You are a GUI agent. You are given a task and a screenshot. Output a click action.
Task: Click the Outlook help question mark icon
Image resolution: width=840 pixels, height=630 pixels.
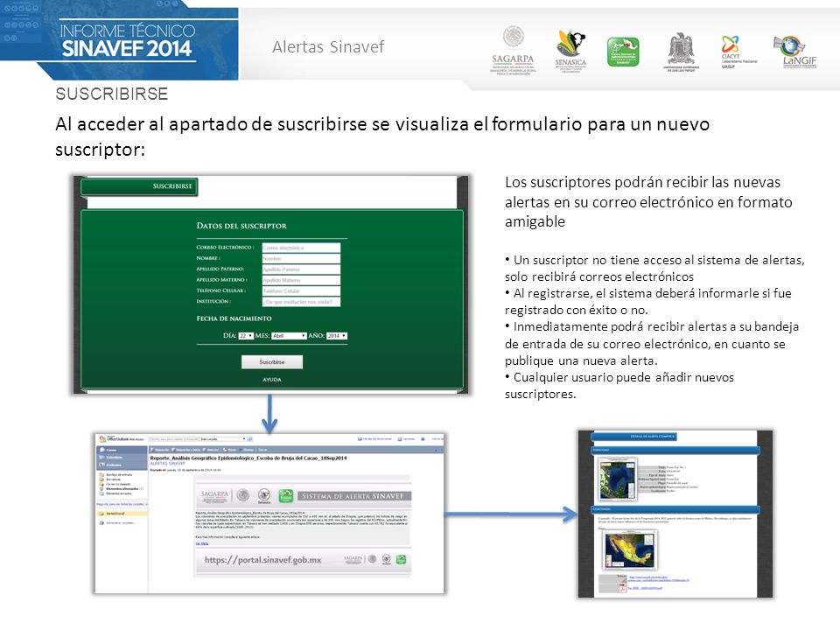tap(423, 438)
